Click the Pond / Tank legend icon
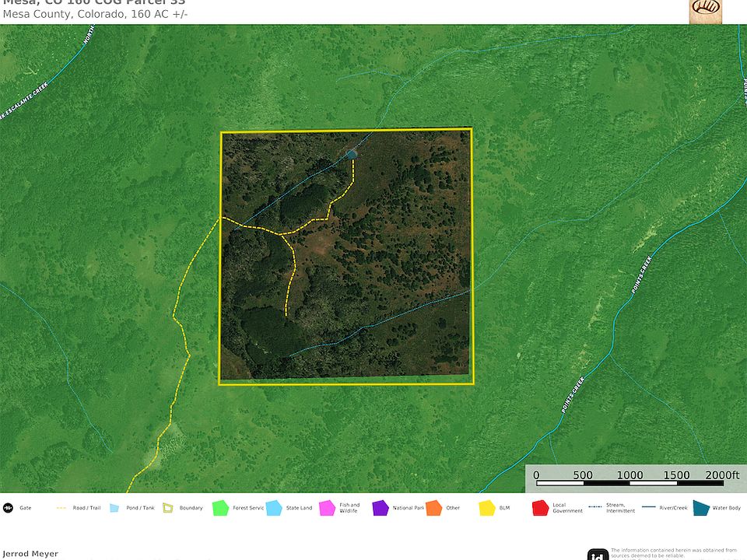 click(x=114, y=508)
